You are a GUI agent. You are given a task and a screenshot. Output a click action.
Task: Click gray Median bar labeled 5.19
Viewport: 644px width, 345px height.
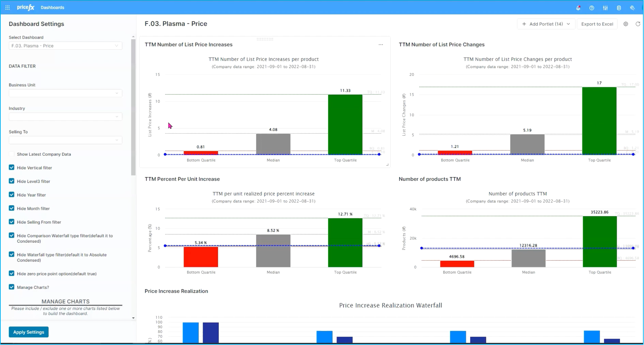pos(527,144)
